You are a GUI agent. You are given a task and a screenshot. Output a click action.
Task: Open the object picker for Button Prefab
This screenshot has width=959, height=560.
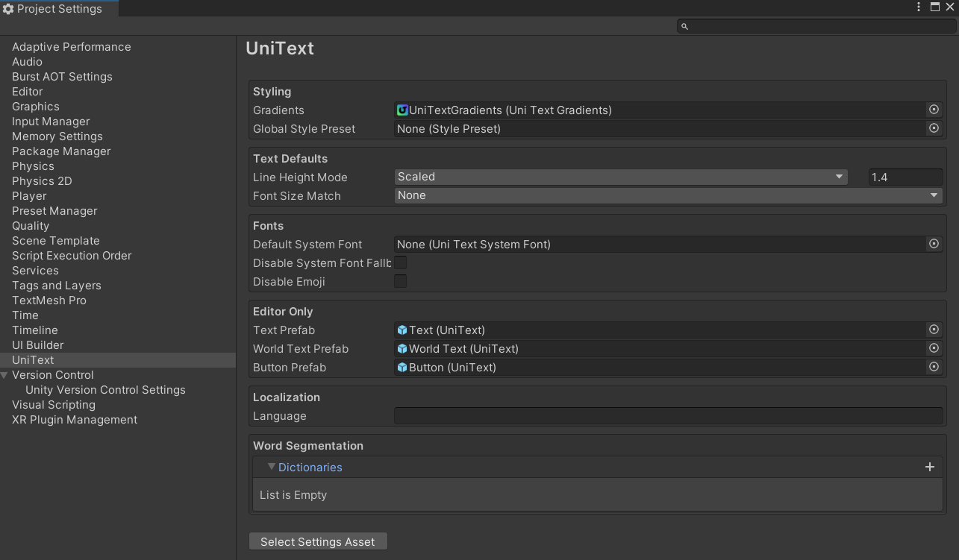click(x=934, y=367)
